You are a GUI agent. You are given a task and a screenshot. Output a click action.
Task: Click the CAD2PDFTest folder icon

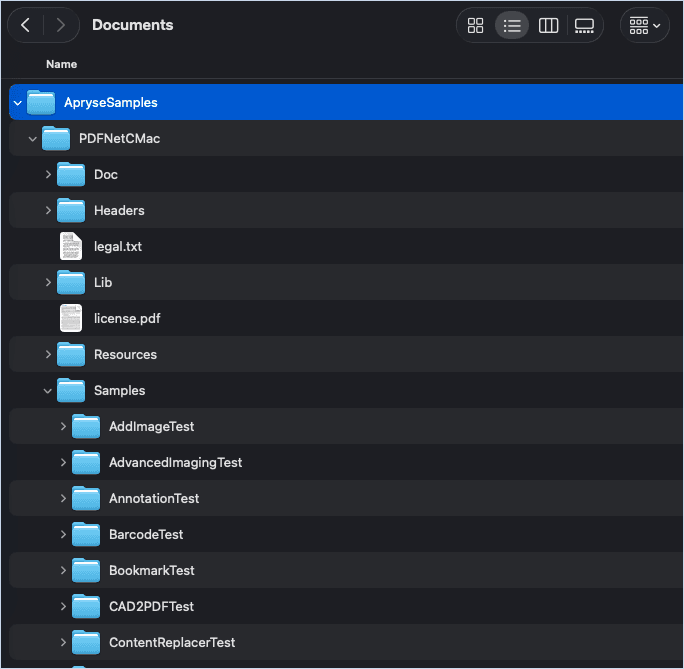tap(86, 606)
